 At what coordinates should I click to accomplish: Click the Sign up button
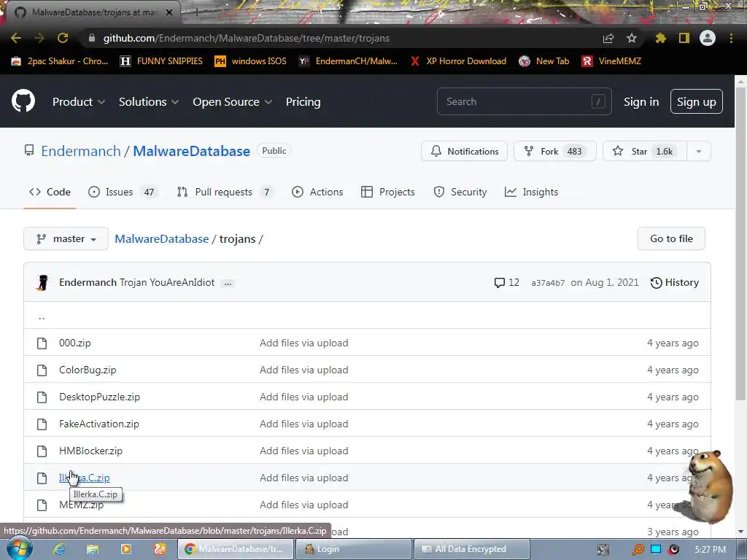697,101
